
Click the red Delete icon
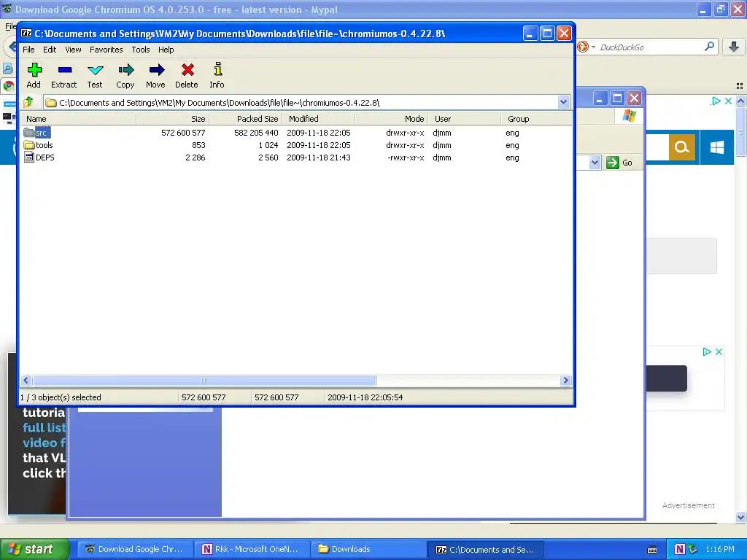(187, 71)
